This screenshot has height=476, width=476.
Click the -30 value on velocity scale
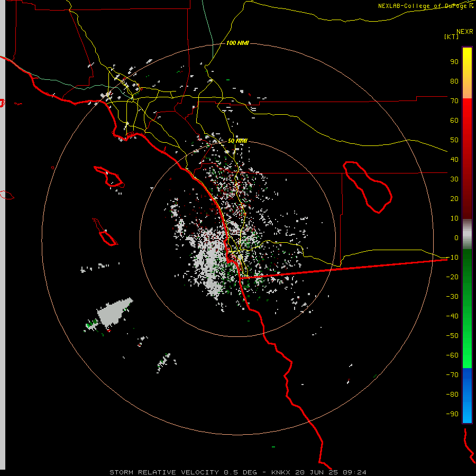coord(452,297)
